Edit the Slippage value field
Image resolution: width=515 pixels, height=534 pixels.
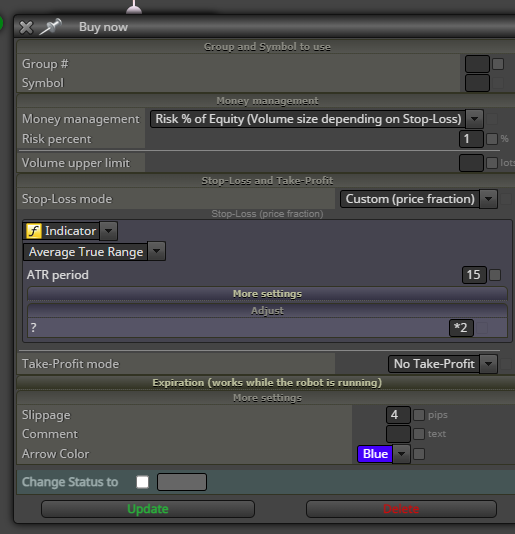point(398,415)
